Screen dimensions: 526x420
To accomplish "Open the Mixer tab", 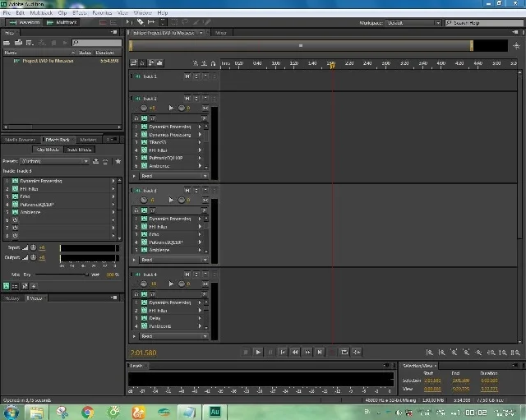I will pos(221,33).
